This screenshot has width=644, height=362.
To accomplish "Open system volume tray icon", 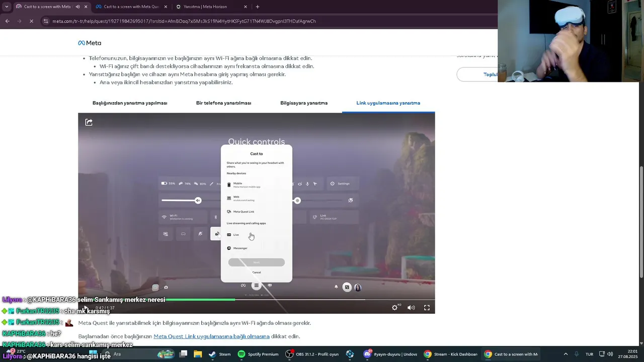I will click(x=610, y=354).
